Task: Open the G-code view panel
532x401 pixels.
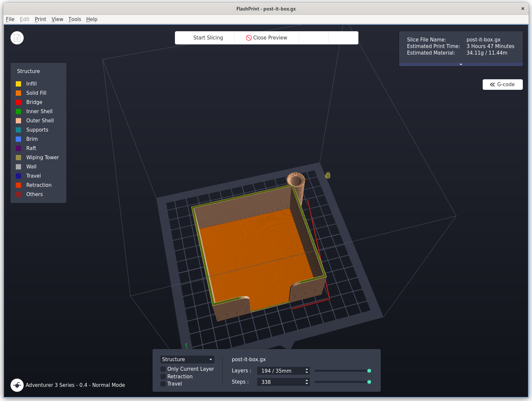Action: point(502,85)
